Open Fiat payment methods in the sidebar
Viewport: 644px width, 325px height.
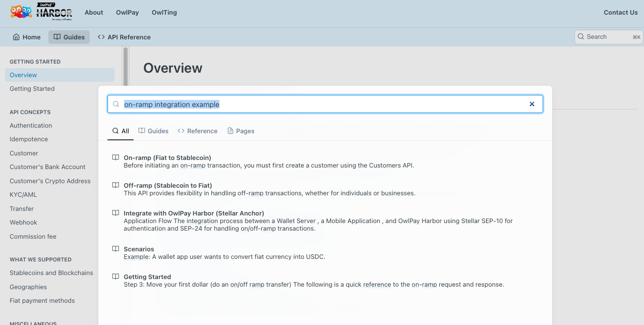pos(42,300)
